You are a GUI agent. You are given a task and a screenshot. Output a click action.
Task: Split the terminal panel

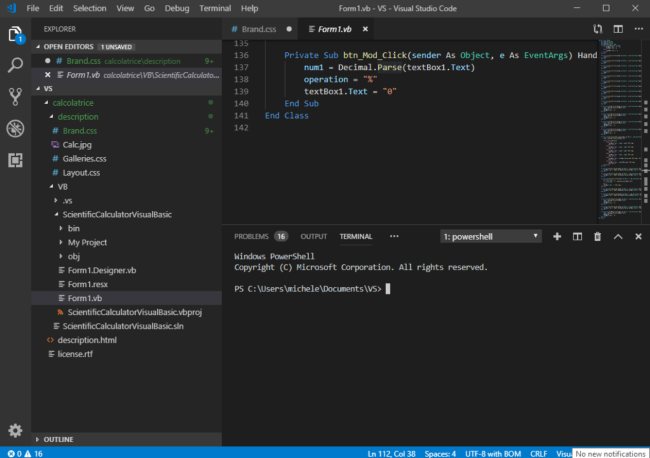click(577, 236)
